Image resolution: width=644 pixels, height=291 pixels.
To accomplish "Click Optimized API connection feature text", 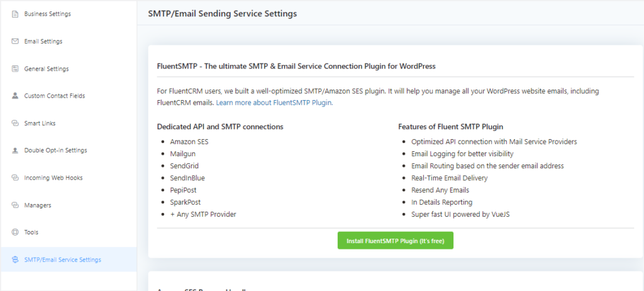I will (494, 142).
